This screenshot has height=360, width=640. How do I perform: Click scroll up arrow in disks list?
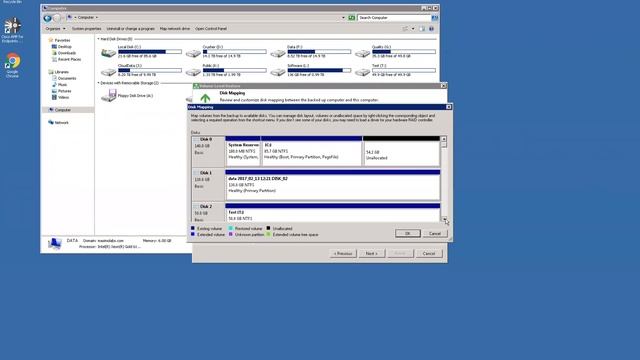[x=444, y=139]
